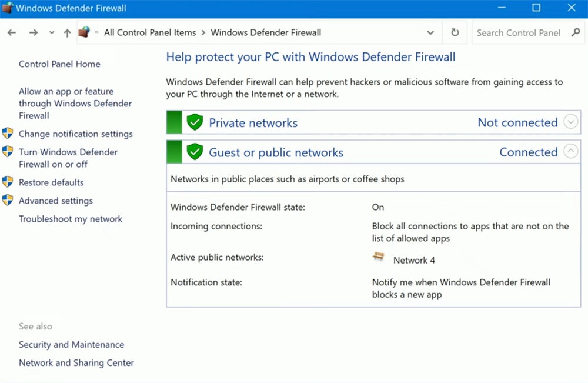Click the Back navigation arrow
This screenshot has height=383, width=588.
coord(12,33)
